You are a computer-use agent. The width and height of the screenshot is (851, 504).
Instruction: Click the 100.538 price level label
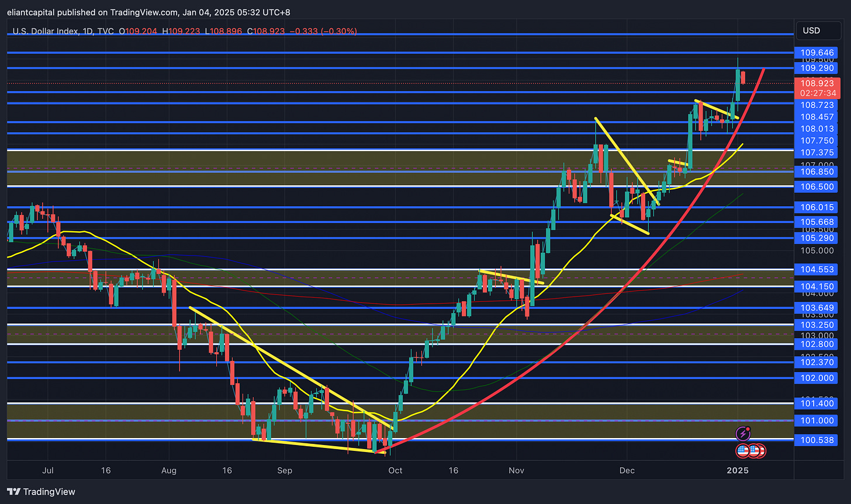[817, 440]
